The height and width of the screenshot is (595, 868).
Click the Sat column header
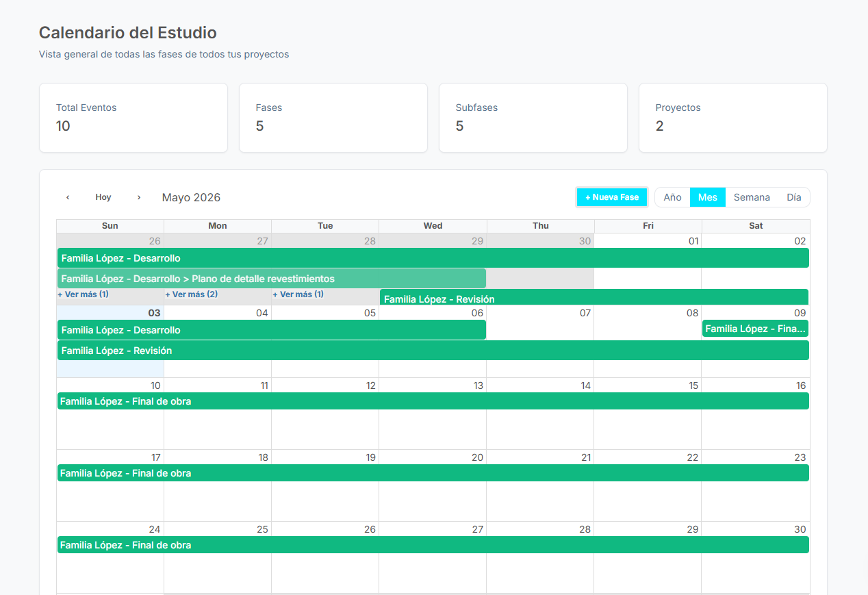coord(756,226)
